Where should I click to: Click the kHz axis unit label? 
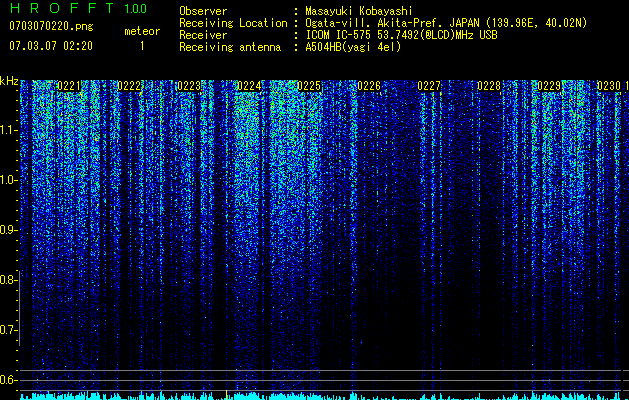(9, 81)
